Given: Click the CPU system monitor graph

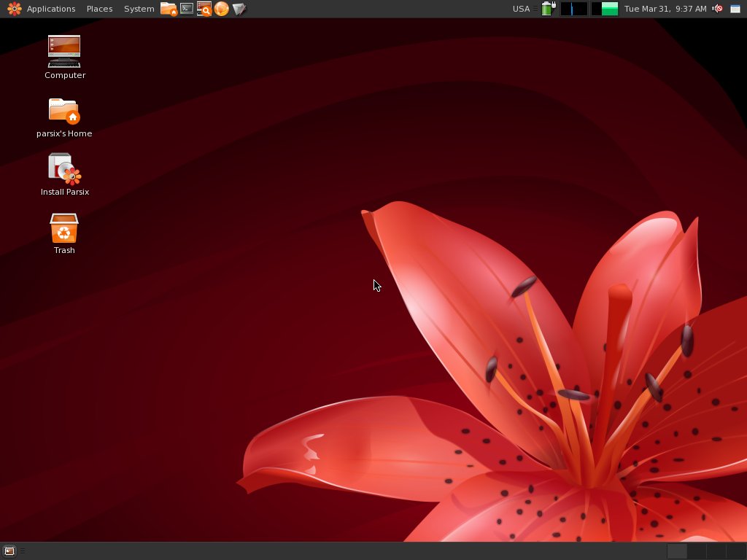Looking at the screenshot, I should tap(574, 9).
